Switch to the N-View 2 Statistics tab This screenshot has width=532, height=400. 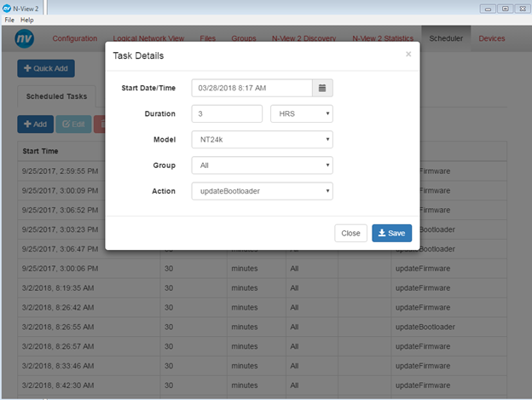[x=383, y=38]
